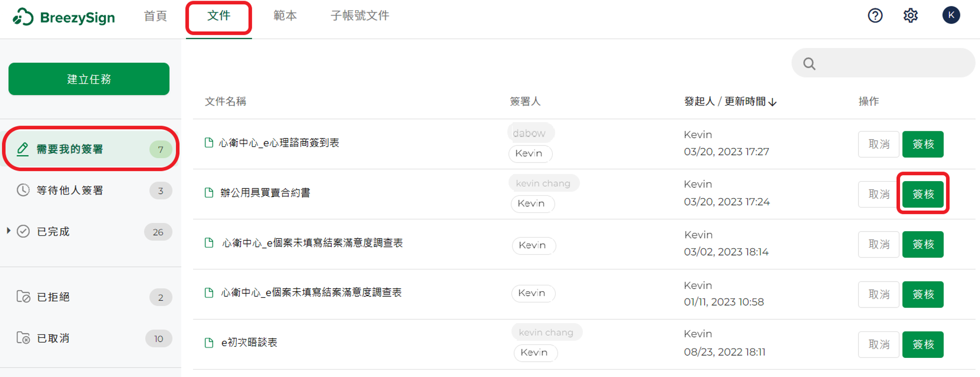
Task: Click the 建立任務 button
Action: point(89,79)
